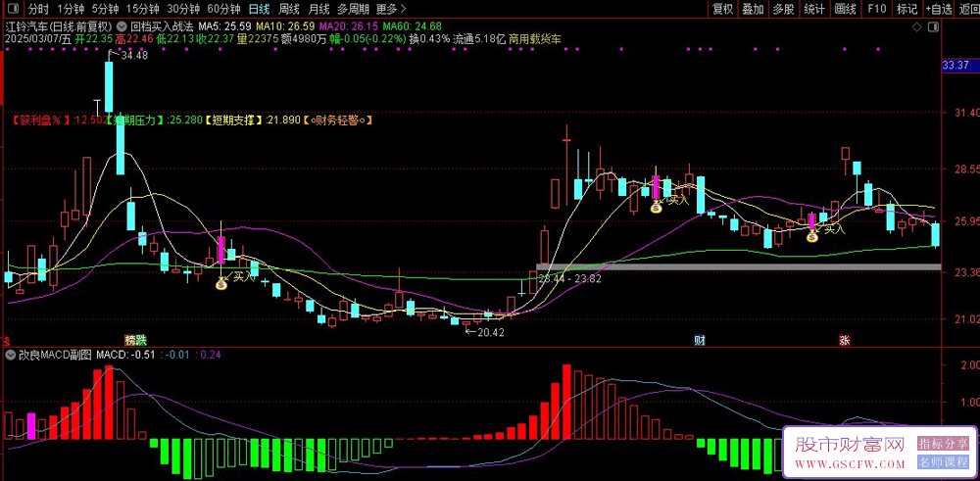This screenshot has height=481, width=980.
Task: Click the 江铃汽车(日线.前复权) title
Action: pyautogui.click(x=59, y=27)
